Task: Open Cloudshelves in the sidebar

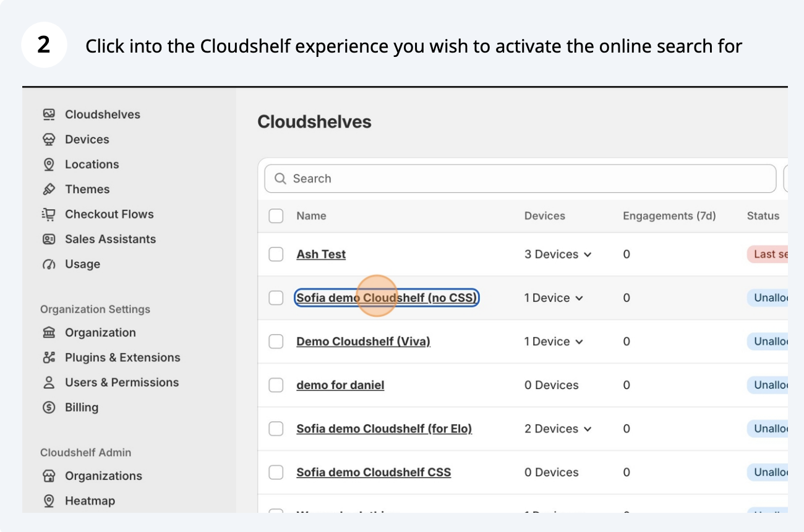Action: 103,114
